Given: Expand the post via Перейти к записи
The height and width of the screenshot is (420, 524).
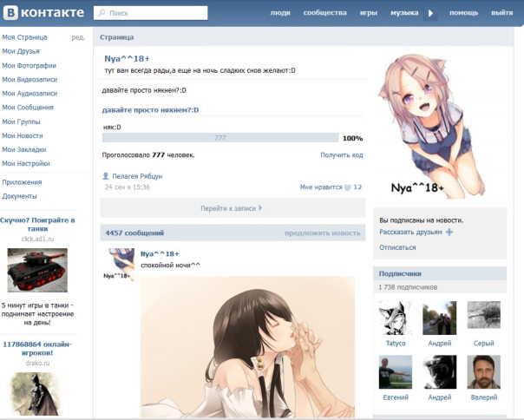Looking at the screenshot, I should [231, 208].
